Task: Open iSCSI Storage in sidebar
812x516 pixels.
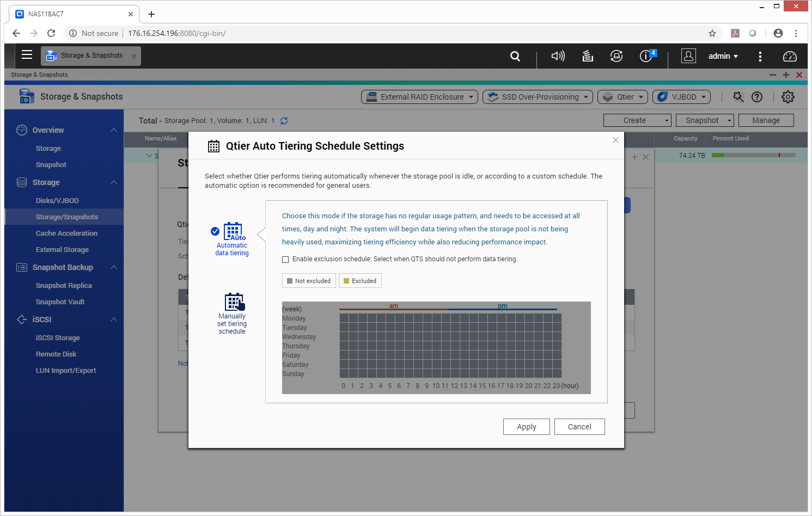Action: point(58,338)
